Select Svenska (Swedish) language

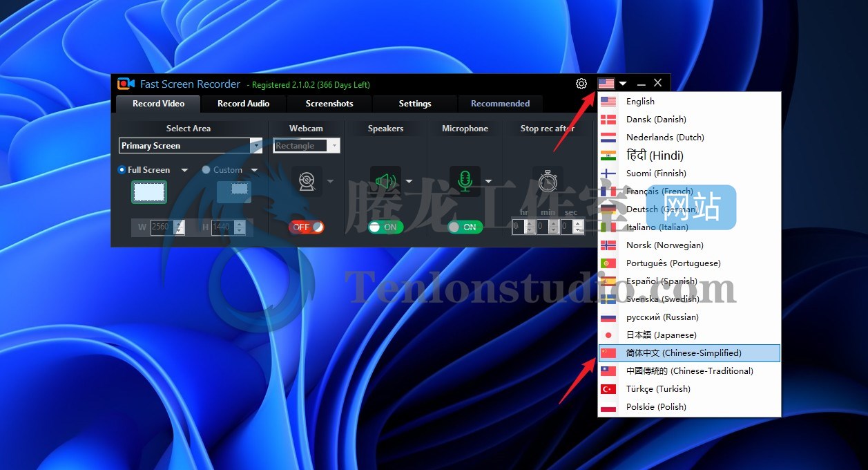[x=689, y=299]
